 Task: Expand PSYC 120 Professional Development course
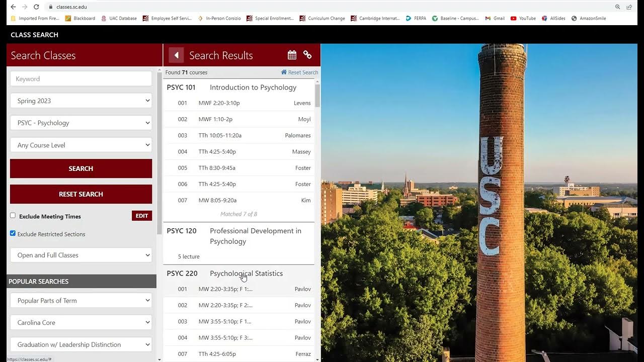pos(239,236)
